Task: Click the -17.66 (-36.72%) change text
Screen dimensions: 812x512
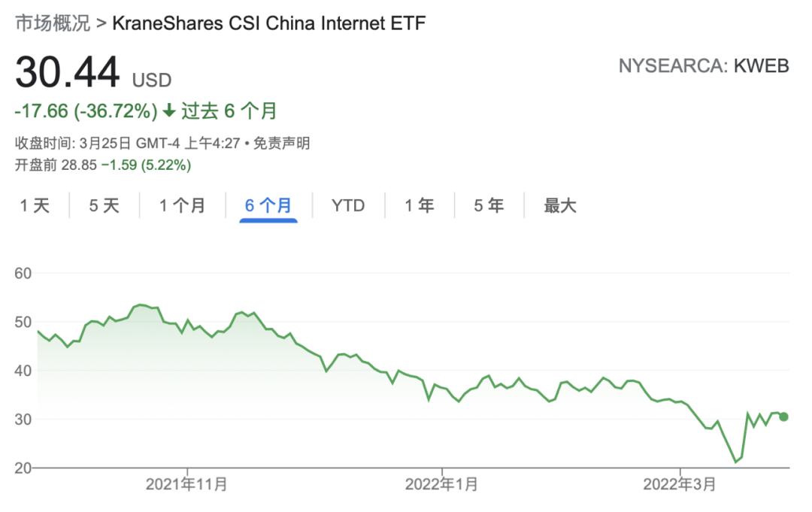Action: [x=86, y=111]
